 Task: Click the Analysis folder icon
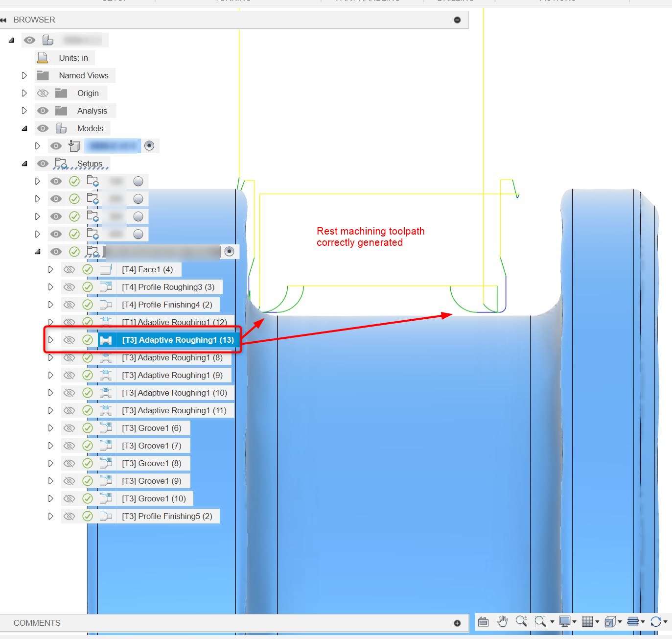click(61, 111)
